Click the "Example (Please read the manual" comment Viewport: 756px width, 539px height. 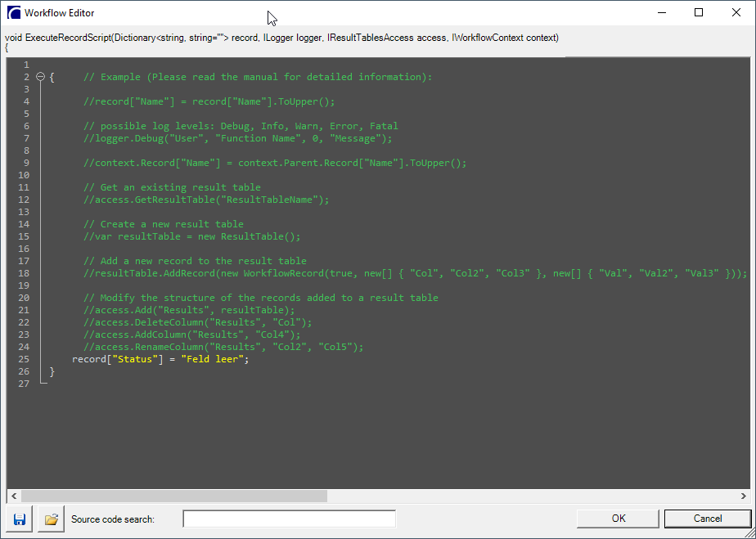click(x=258, y=77)
